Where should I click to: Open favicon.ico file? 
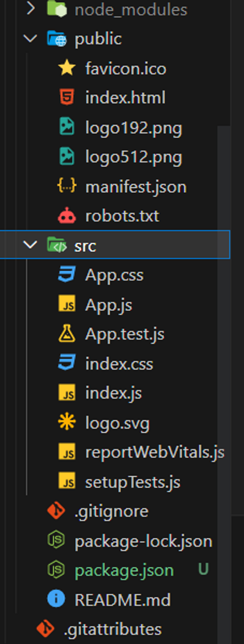126,68
